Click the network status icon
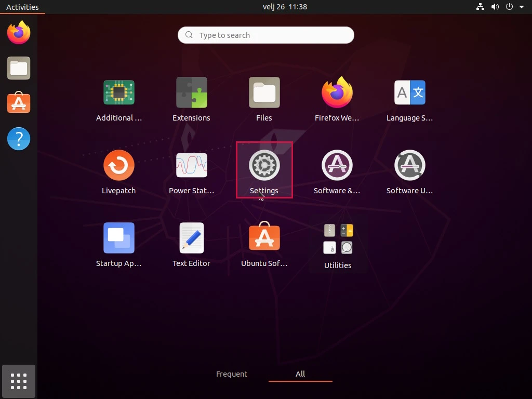The height and width of the screenshot is (399, 532). pyautogui.click(x=480, y=7)
